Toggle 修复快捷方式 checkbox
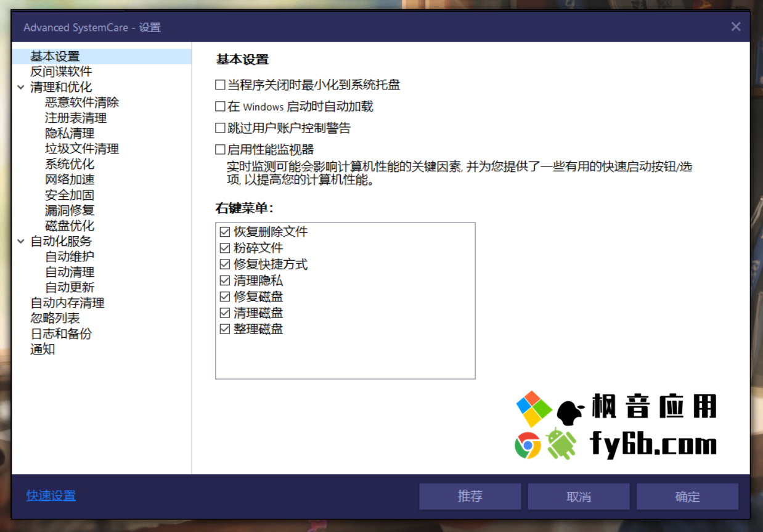The image size is (763, 532). [x=224, y=264]
